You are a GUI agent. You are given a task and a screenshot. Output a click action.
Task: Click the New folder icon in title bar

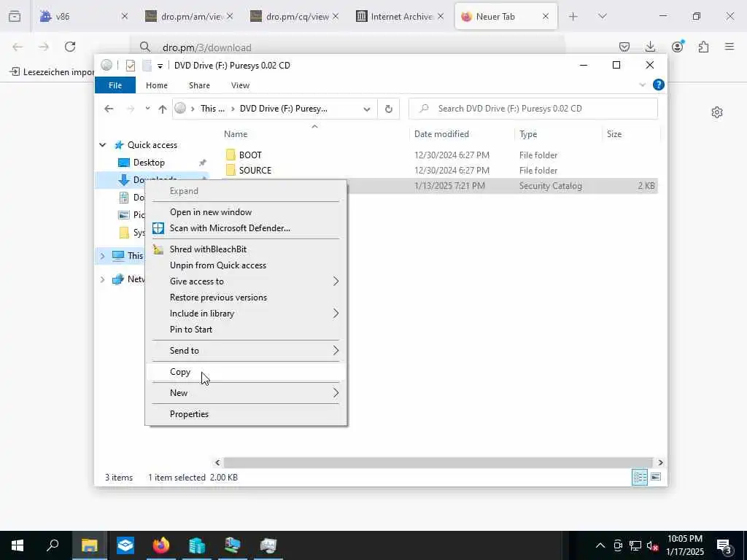[x=147, y=66]
